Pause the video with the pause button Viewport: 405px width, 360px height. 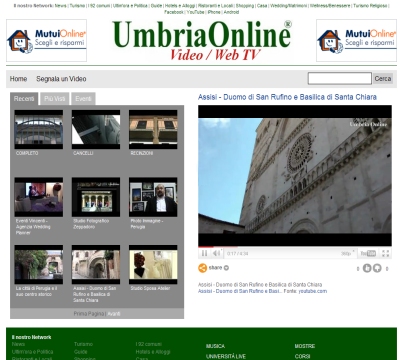pyautogui.click(x=204, y=253)
